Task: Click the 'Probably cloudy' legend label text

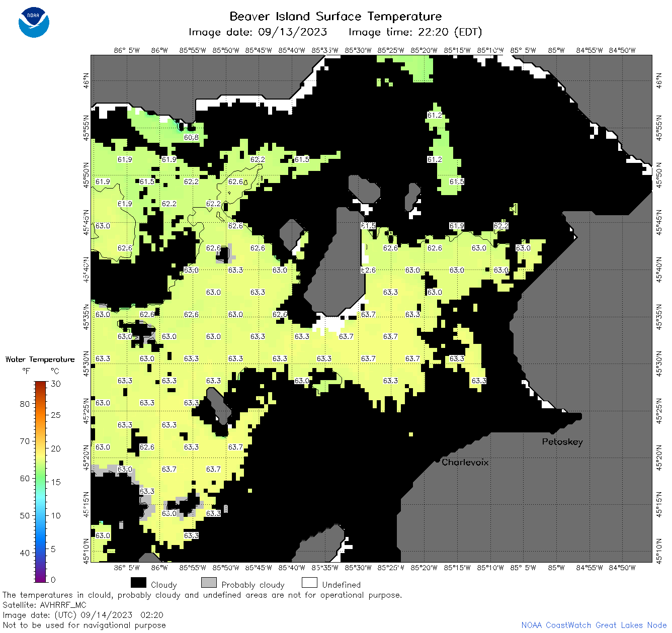Action: pyautogui.click(x=253, y=585)
